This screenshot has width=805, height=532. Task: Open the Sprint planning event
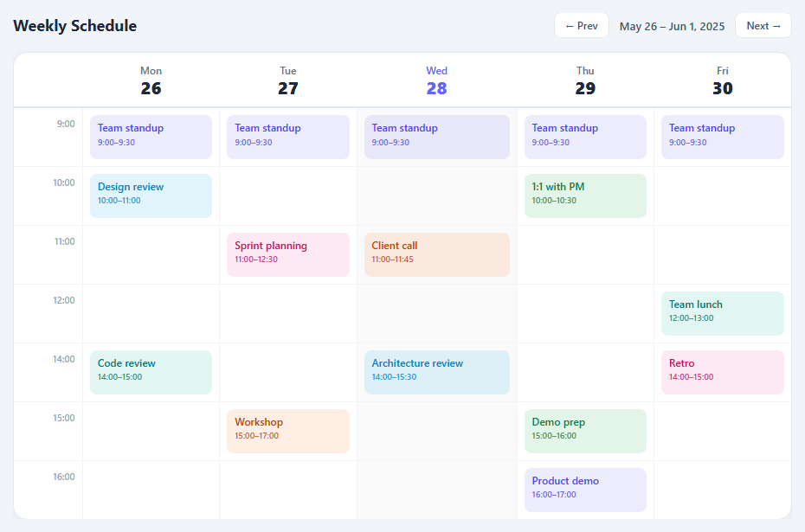(288, 254)
